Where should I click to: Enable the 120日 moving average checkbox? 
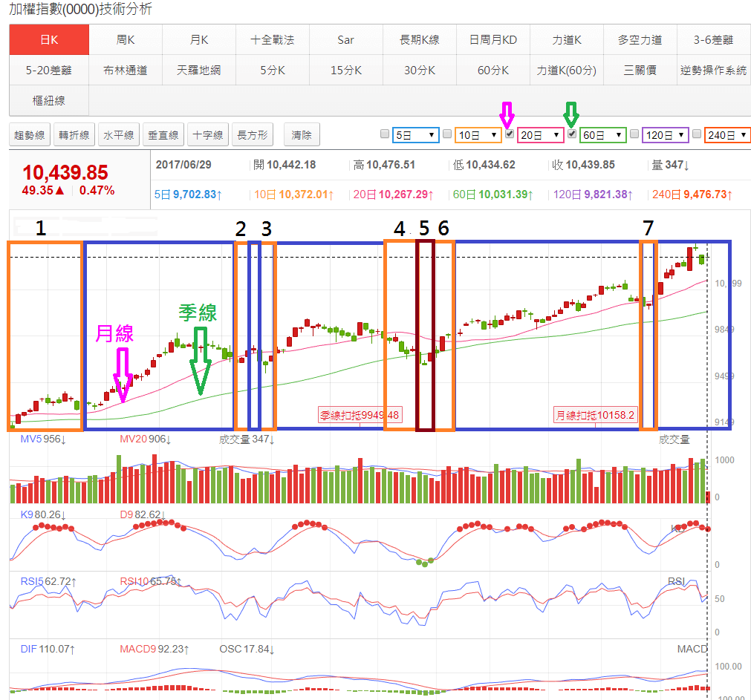(634, 134)
